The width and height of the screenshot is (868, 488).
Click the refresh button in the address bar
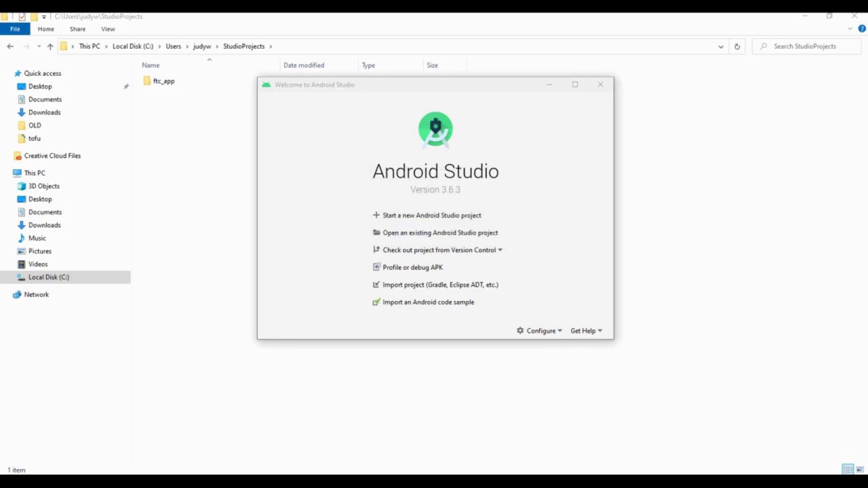(737, 46)
